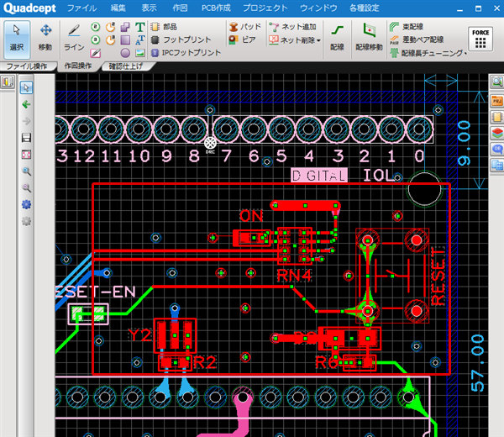Select the RESET switch footprint
504x437 pixels.
pos(392,276)
